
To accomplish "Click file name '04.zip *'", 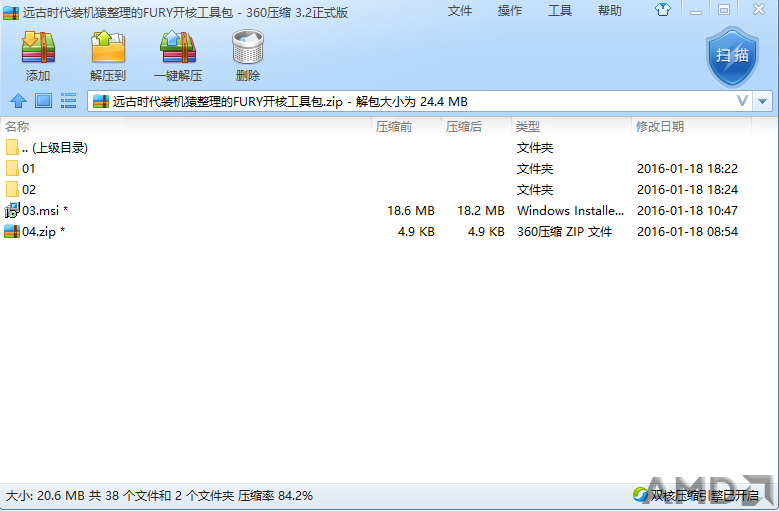I will click(x=43, y=231).
